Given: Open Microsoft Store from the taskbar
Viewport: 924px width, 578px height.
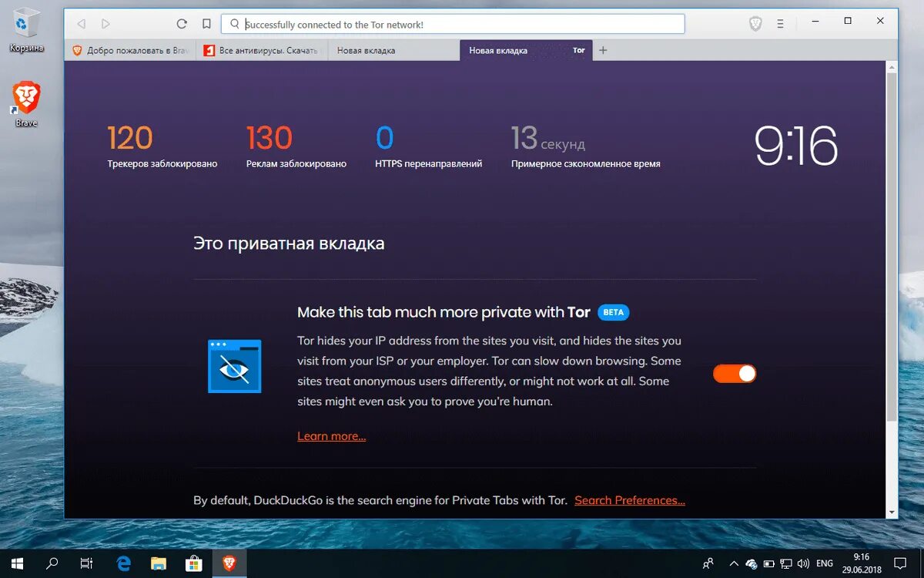Looking at the screenshot, I should pos(194,563).
